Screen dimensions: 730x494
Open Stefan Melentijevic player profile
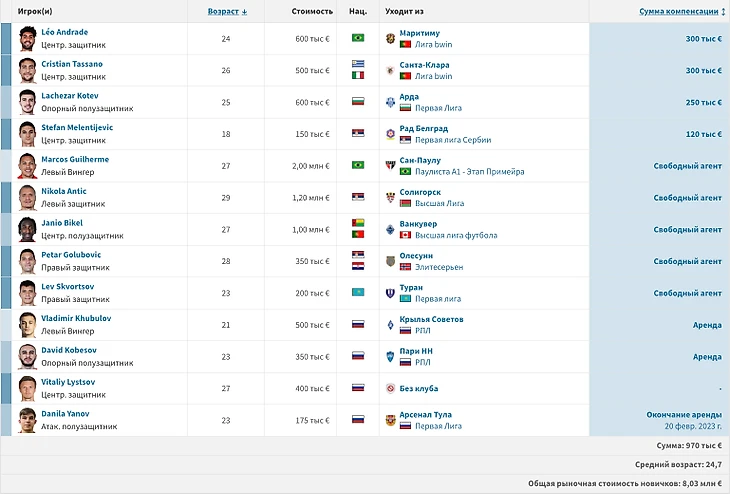[77, 127]
